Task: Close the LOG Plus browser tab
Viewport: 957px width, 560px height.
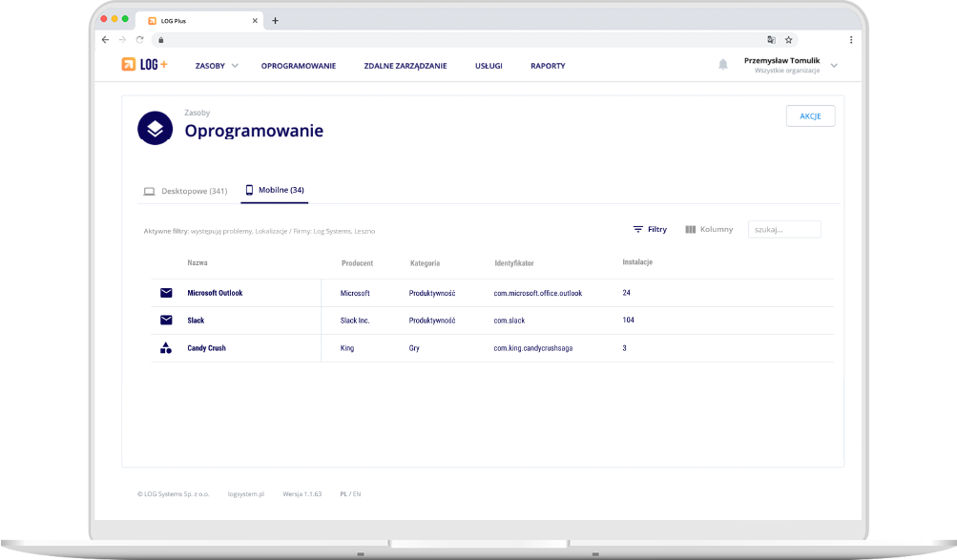Action: pos(255,21)
